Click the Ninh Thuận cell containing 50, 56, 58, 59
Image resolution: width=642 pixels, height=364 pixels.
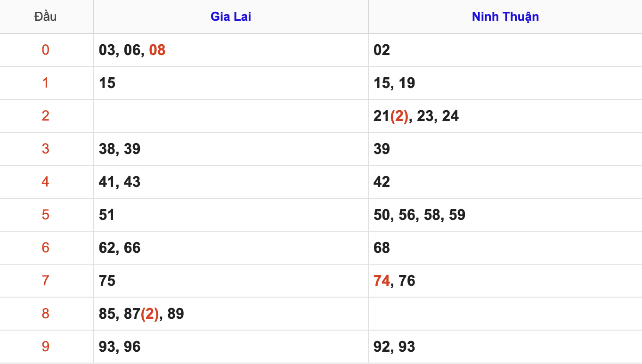click(419, 215)
